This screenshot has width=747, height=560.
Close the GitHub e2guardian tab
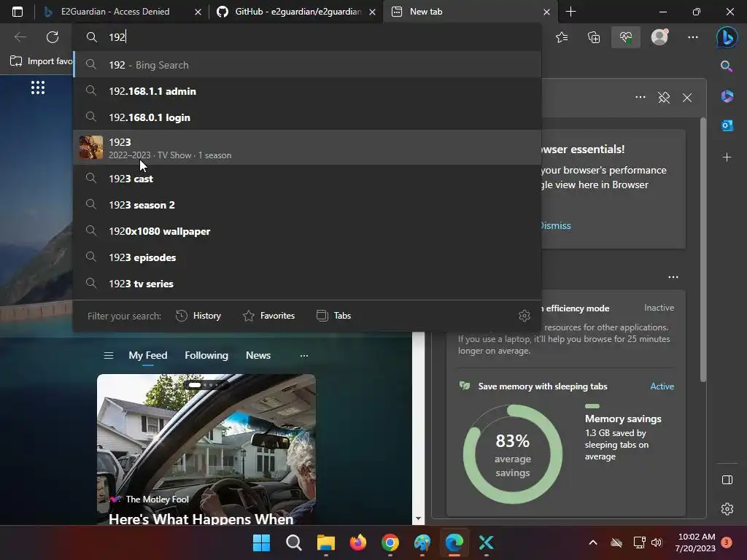373,12
